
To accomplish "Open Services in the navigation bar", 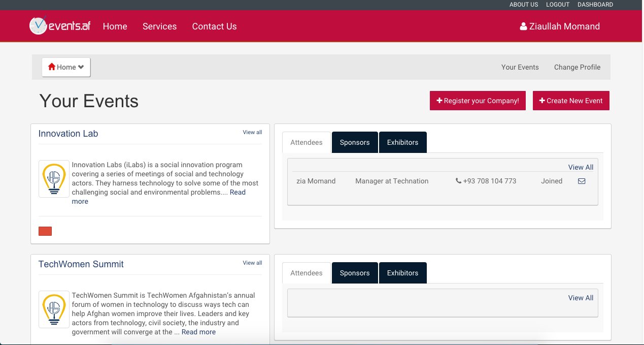I will tap(159, 26).
